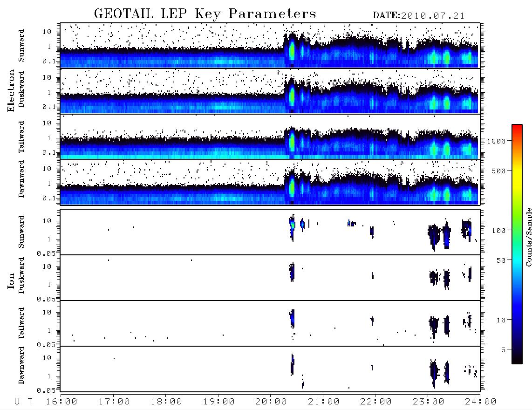532x410 pixels.
Task: Click the 20:00 time tick label
Action: tap(271, 402)
